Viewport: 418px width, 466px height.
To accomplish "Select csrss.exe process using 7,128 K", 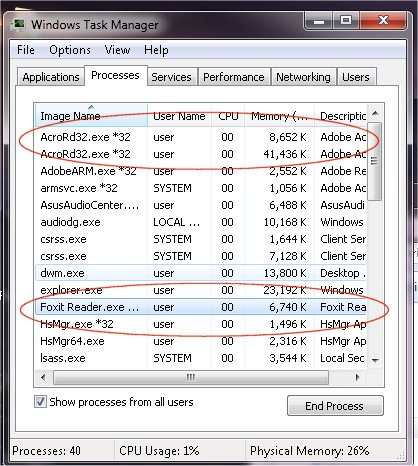I will 201,256.
